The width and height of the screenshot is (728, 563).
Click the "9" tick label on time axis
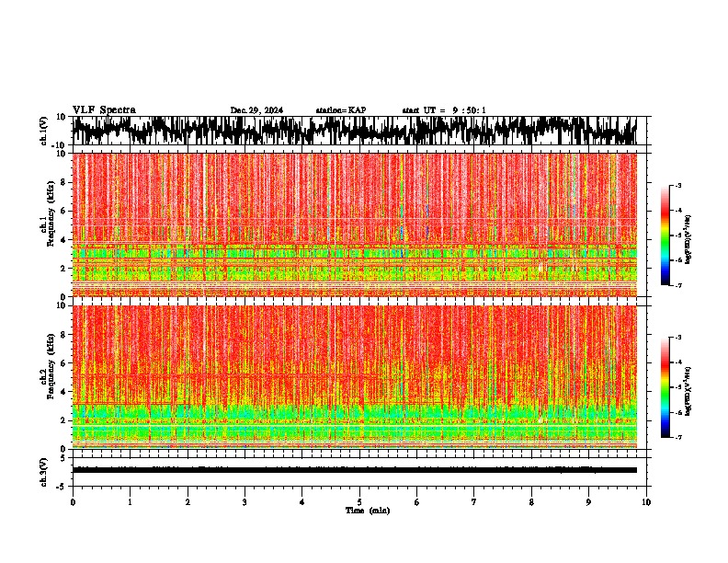click(588, 502)
